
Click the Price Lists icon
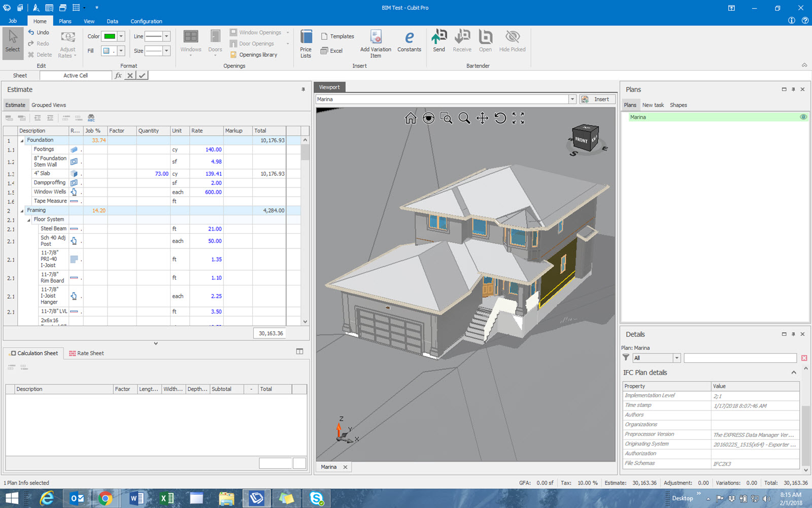point(306,43)
